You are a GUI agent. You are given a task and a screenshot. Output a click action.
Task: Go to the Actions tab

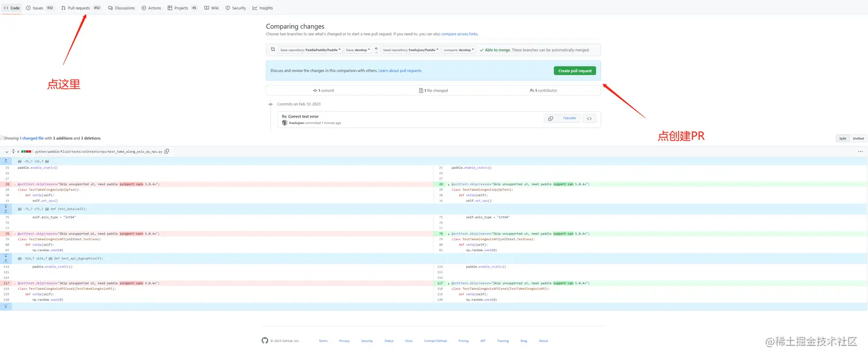coord(152,8)
